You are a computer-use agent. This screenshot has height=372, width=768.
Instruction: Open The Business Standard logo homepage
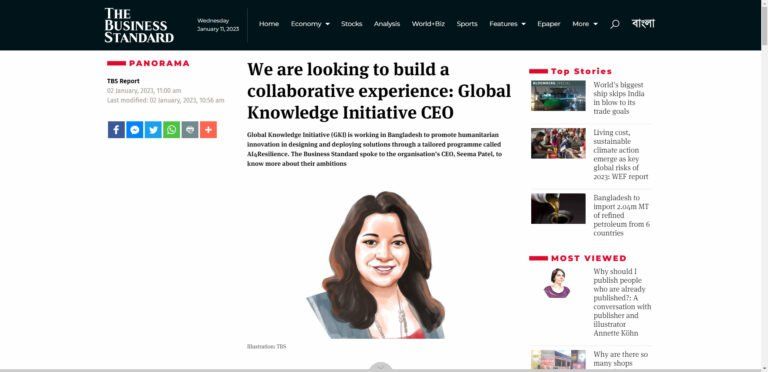139,25
